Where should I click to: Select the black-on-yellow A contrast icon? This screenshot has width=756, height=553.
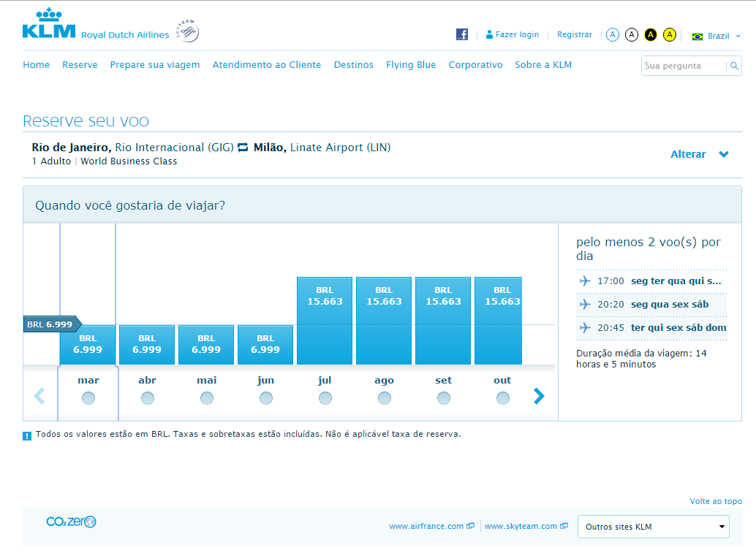[x=651, y=34]
